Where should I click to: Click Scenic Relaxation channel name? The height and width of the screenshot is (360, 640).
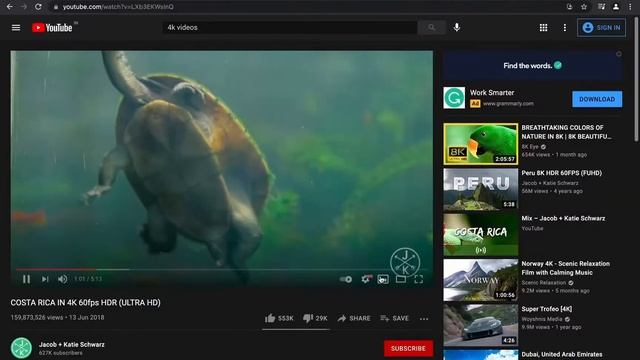pos(544,282)
